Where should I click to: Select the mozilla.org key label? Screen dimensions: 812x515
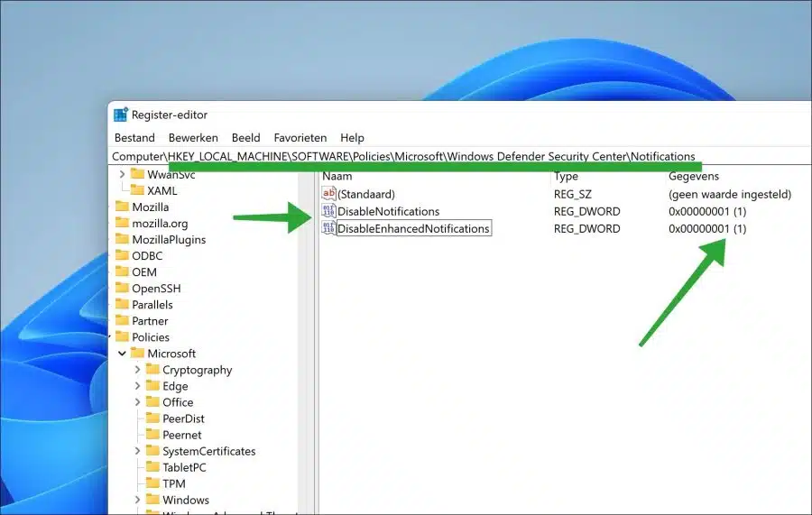click(160, 223)
